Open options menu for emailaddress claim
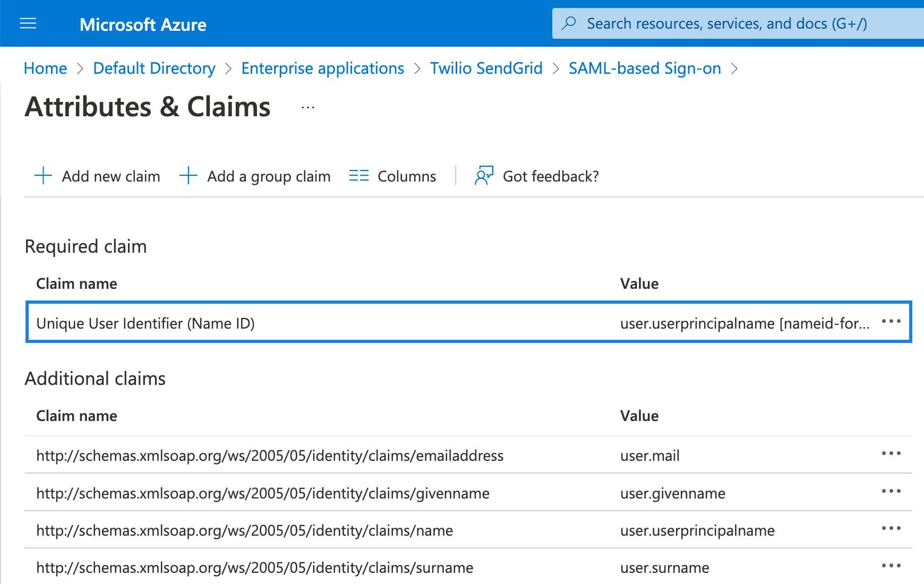This screenshot has height=584, width=924. click(892, 453)
